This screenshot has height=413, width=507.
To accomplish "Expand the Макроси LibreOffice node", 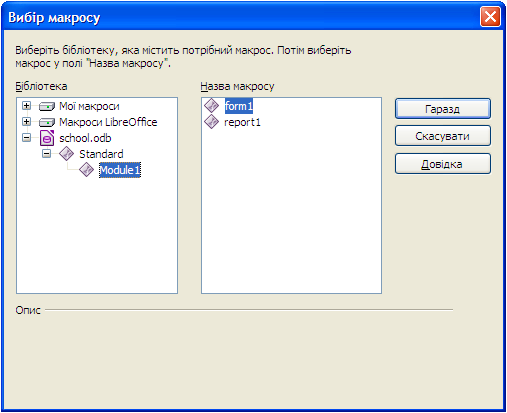I will (26, 122).
